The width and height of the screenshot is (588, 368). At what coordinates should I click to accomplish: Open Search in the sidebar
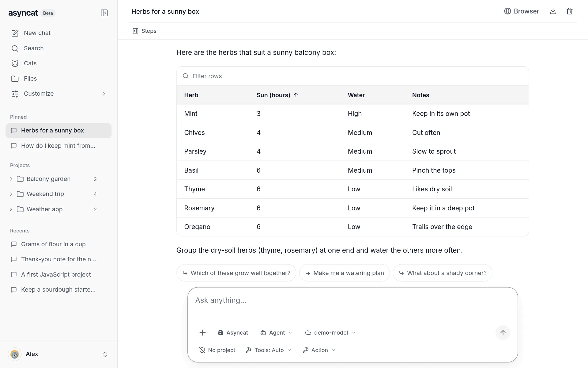coord(58,48)
